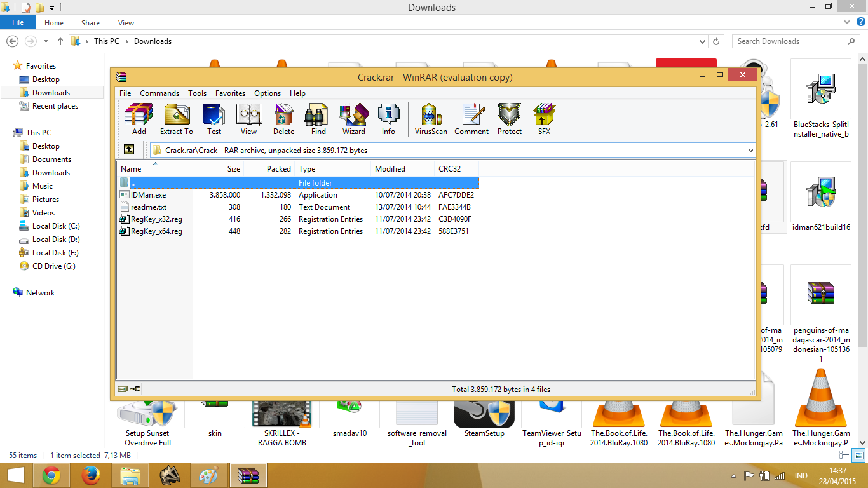Click the key password icon in status bar
This screenshot has width=868, height=488.
[135, 389]
